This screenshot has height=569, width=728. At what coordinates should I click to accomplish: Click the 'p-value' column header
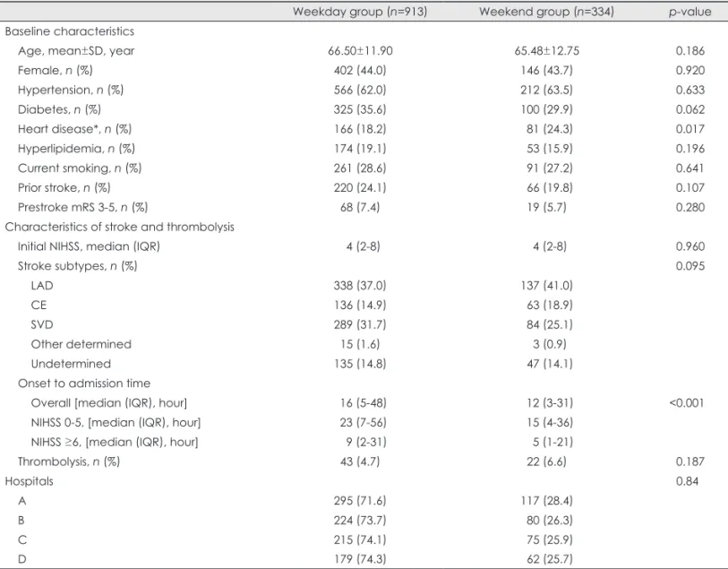(x=689, y=12)
